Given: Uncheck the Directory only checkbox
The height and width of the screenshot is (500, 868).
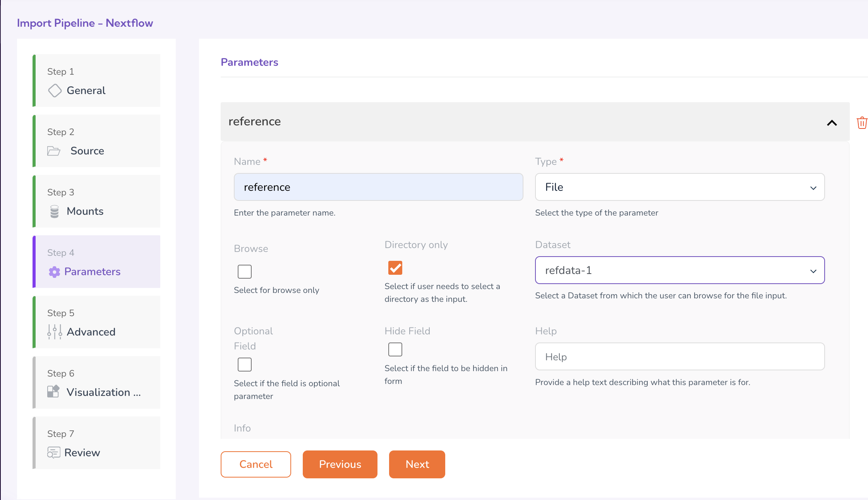Looking at the screenshot, I should click(x=395, y=268).
